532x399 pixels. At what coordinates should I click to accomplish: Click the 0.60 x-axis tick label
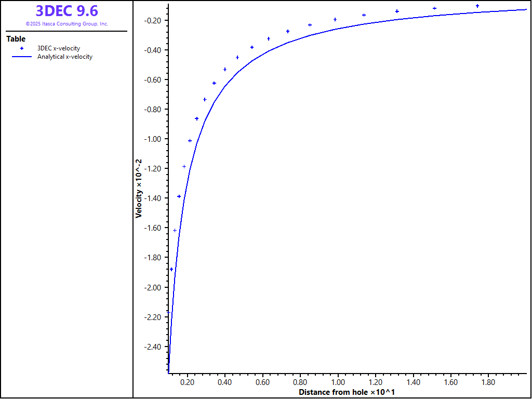coord(262,382)
